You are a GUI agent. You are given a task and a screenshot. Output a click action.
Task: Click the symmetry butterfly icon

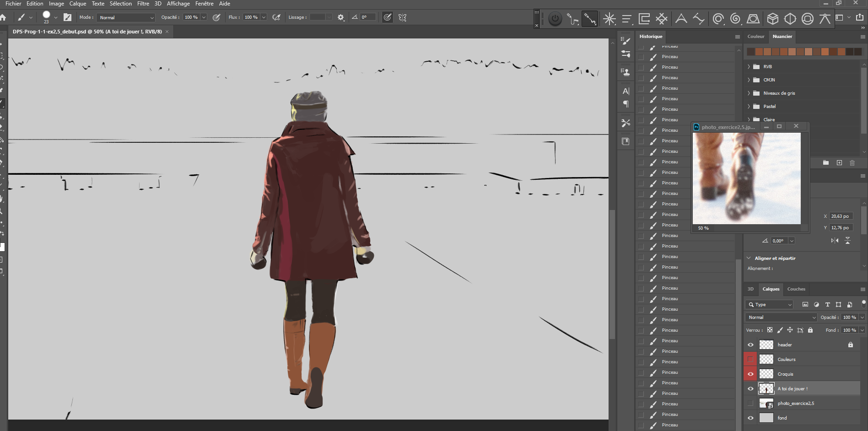coord(402,17)
